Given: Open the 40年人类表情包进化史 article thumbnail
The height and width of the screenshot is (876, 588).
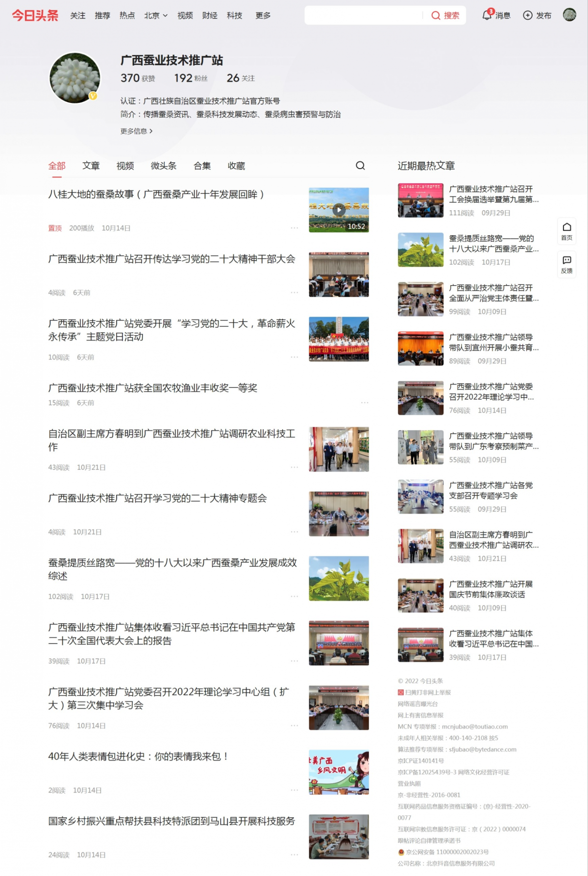Looking at the screenshot, I should tap(339, 772).
